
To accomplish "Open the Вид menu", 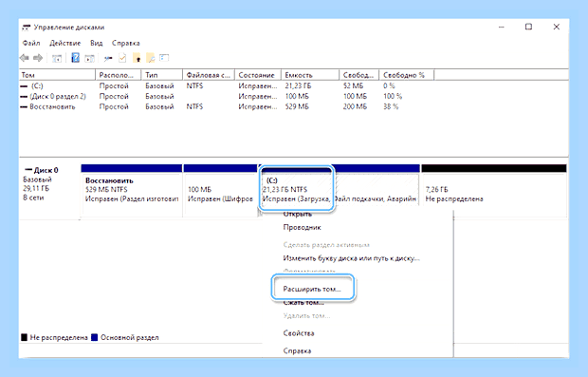I will point(96,43).
